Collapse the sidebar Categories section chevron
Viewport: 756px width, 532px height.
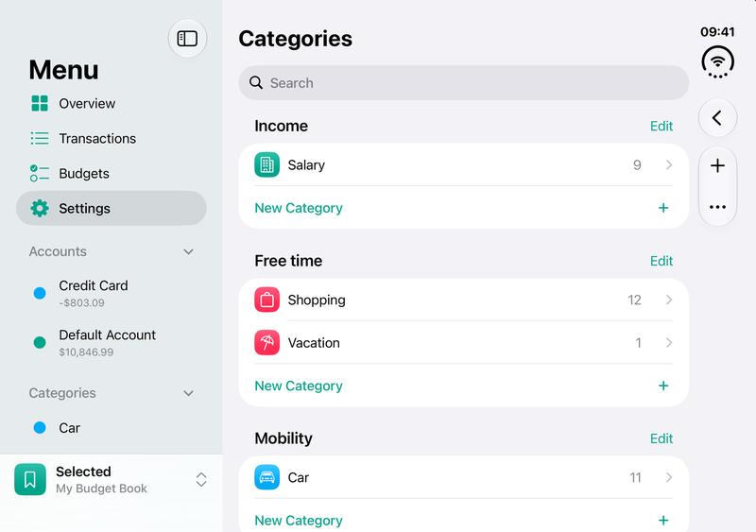pos(188,393)
